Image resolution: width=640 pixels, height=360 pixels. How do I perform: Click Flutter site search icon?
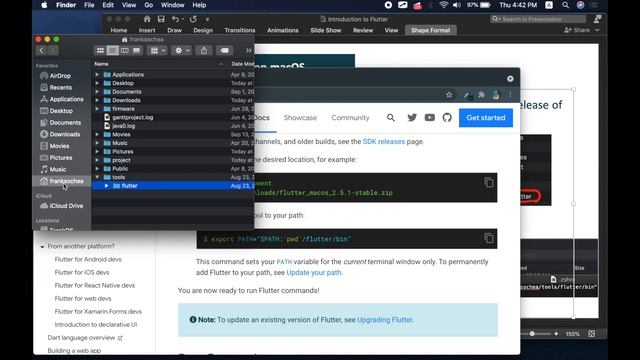pos(391,118)
